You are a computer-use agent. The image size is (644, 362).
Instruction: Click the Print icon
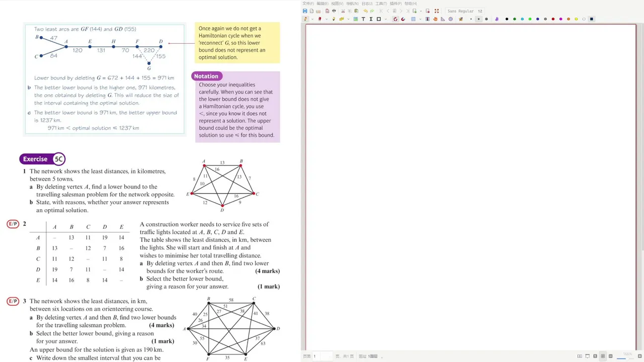[334, 11]
